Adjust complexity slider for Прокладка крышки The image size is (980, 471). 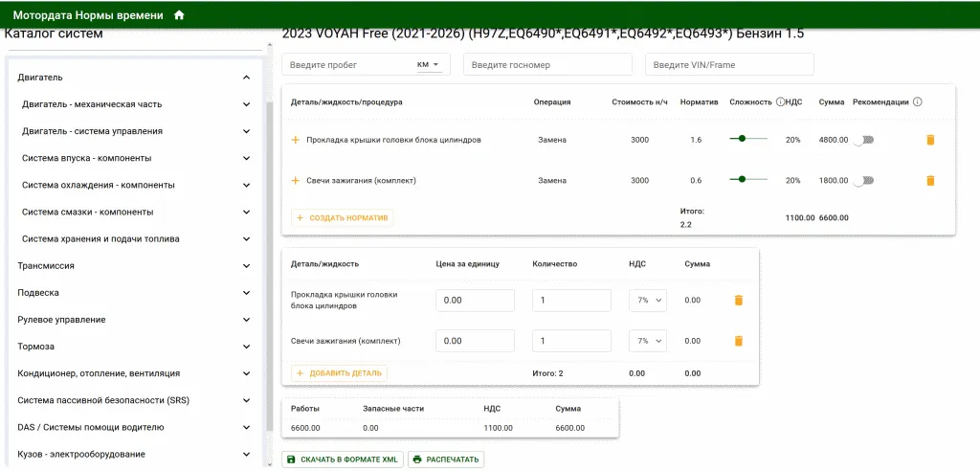(748, 139)
